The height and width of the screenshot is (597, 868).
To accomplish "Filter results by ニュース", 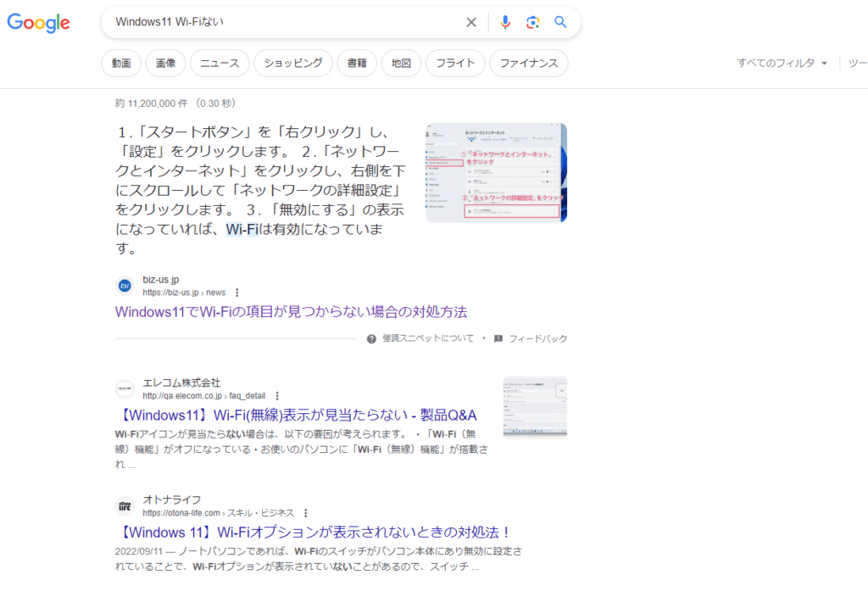I will (220, 63).
